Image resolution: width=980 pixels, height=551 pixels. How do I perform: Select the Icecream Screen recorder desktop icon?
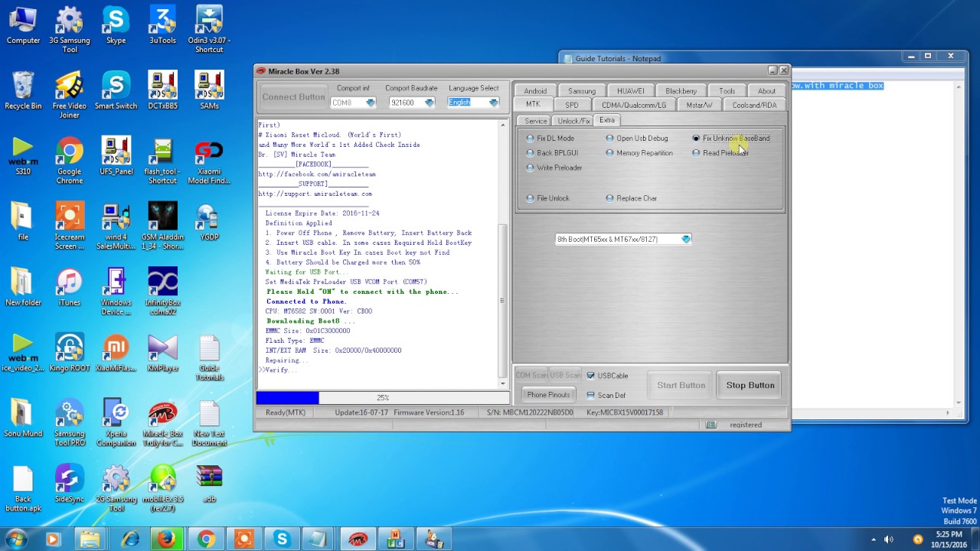(70, 226)
